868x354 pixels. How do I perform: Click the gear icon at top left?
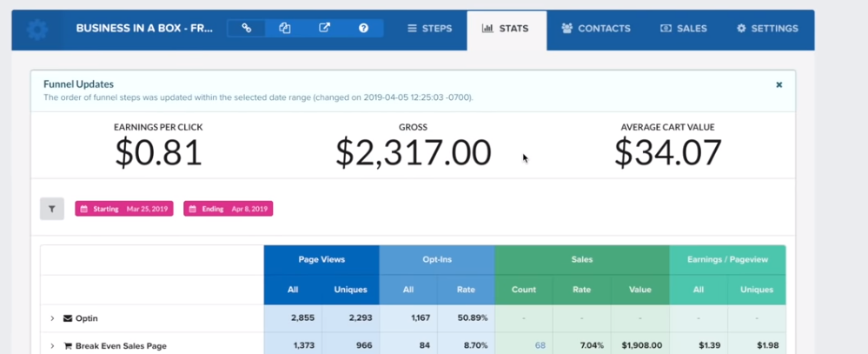pyautogui.click(x=37, y=30)
